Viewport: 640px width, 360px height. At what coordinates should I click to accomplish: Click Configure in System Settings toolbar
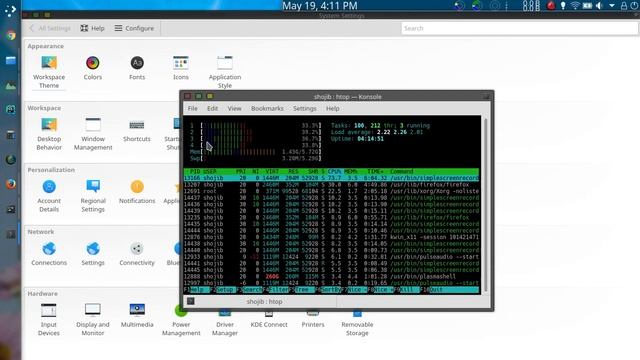pyautogui.click(x=134, y=28)
